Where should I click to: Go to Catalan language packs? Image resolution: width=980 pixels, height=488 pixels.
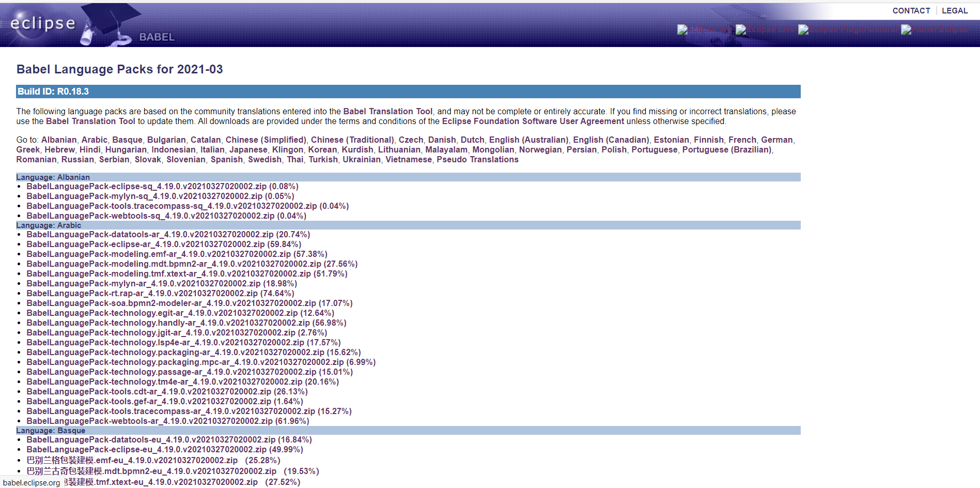click(x=206, y=140)
